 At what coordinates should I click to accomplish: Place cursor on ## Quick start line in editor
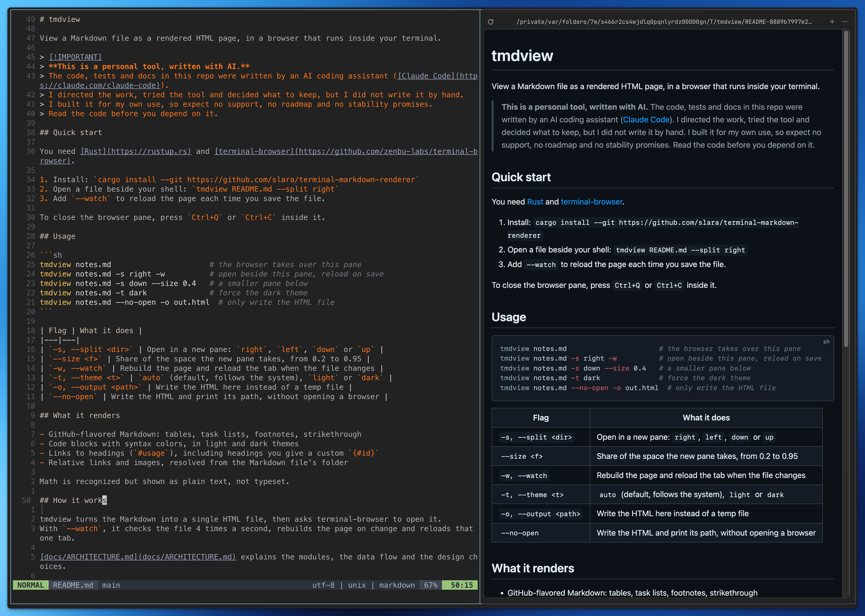[71, 133]
